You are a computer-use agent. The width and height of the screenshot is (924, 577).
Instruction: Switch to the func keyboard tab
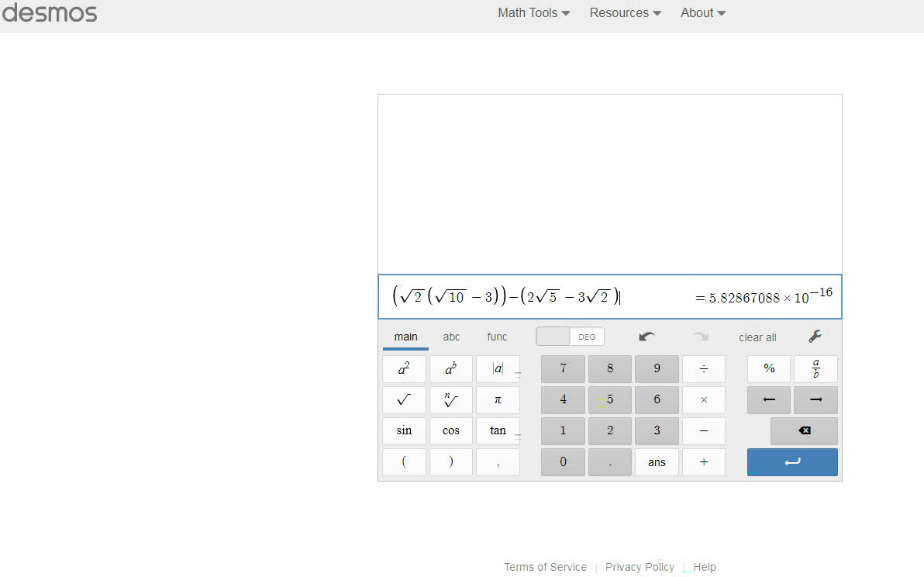(x=497, y=337)
